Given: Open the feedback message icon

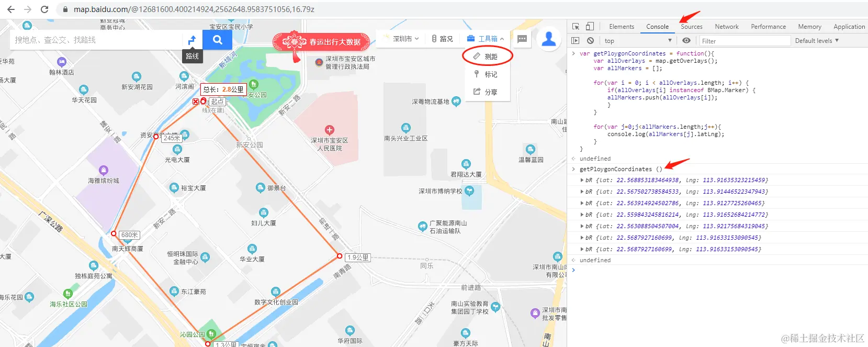Looking at the screenshot, I should point(522,39).
